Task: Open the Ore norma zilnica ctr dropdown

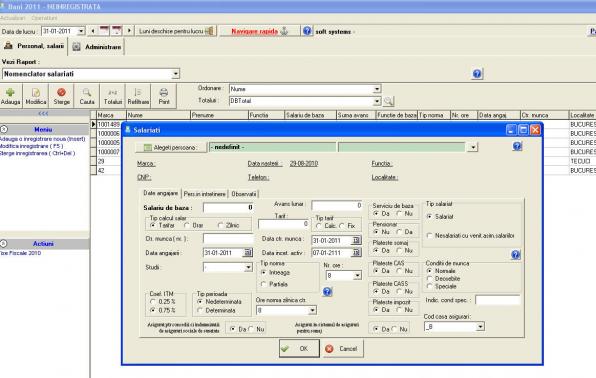Action: tap(312, 310)
